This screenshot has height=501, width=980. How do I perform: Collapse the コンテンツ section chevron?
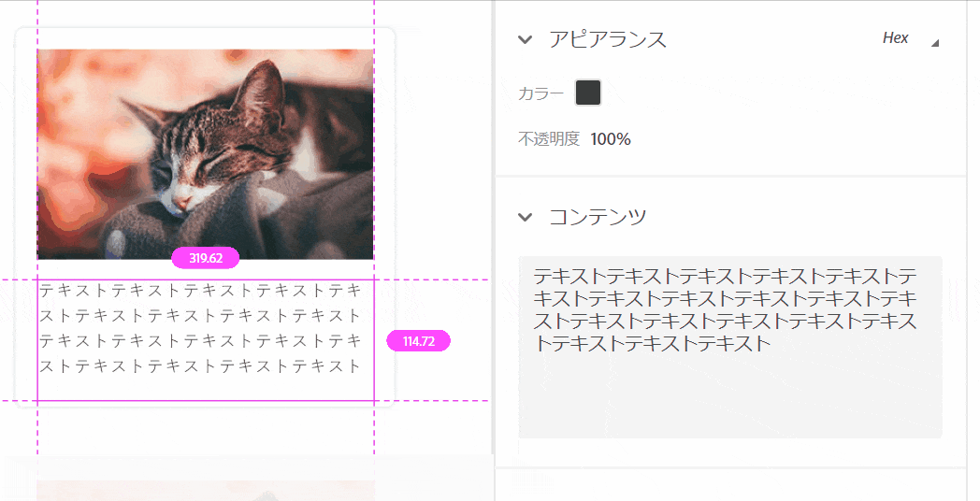[526, 217]
